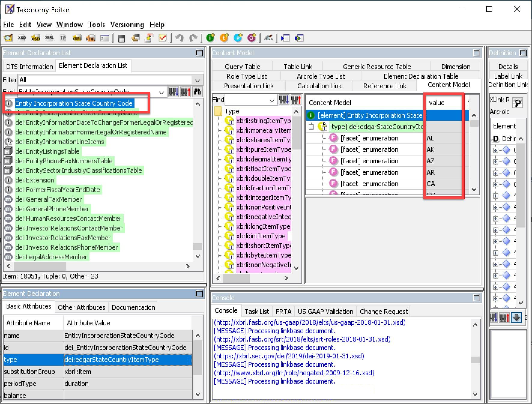Open Label Link tab in Definition panel
The width and height of the screenshot is (532, 404).
(x=508, y=76)
